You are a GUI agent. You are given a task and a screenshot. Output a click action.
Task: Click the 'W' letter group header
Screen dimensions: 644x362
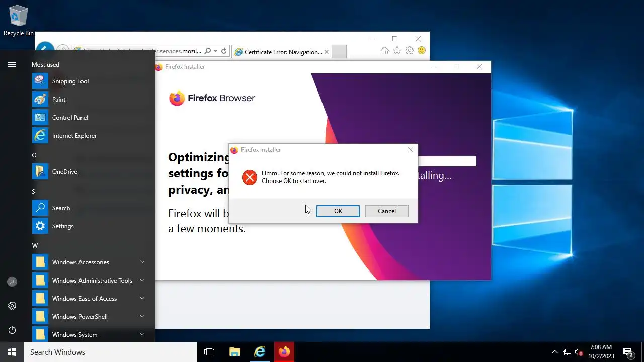pyautogui.click(x=35, y=245)
